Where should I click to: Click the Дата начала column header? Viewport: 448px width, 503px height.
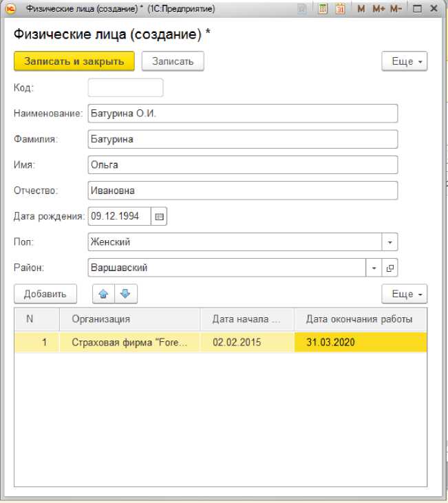[x=247, y=319]
